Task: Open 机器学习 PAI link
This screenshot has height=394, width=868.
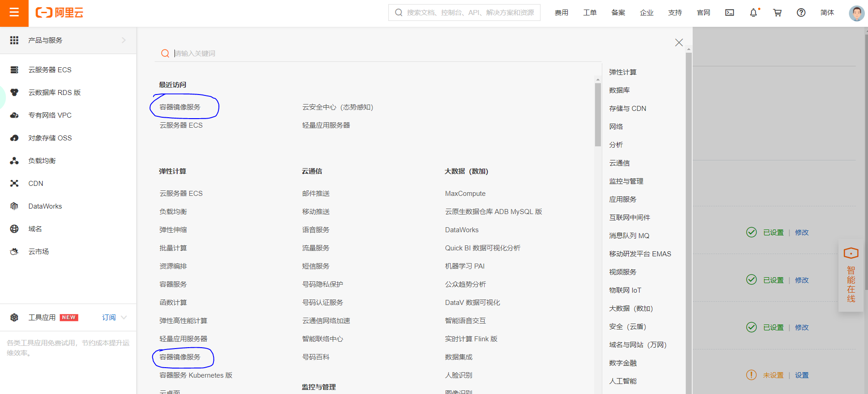Action: pyautogui.click(x=465, y=266)
